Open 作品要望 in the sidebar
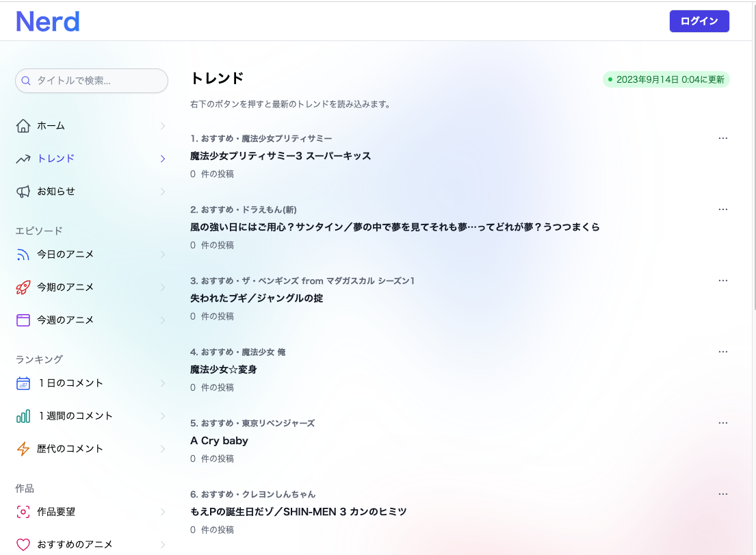 pyautogui.click(x=92, y=512)
